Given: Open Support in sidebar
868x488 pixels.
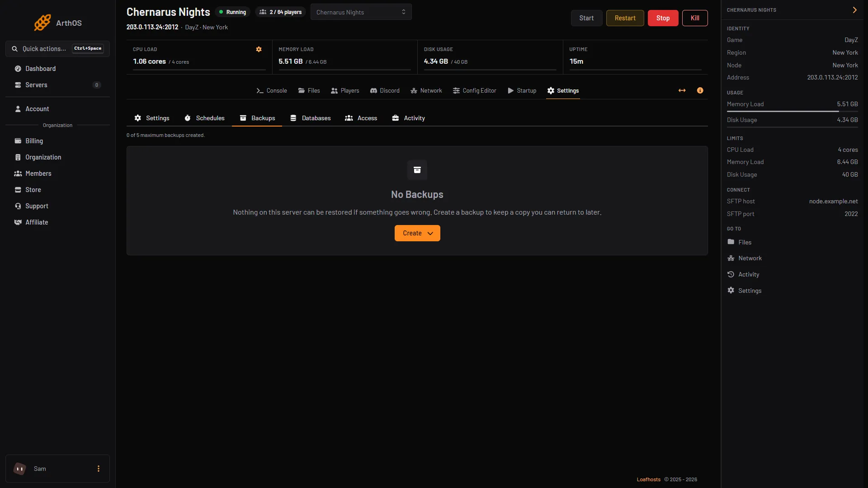Looking at the screenshot, I should (x=57, y=206).
